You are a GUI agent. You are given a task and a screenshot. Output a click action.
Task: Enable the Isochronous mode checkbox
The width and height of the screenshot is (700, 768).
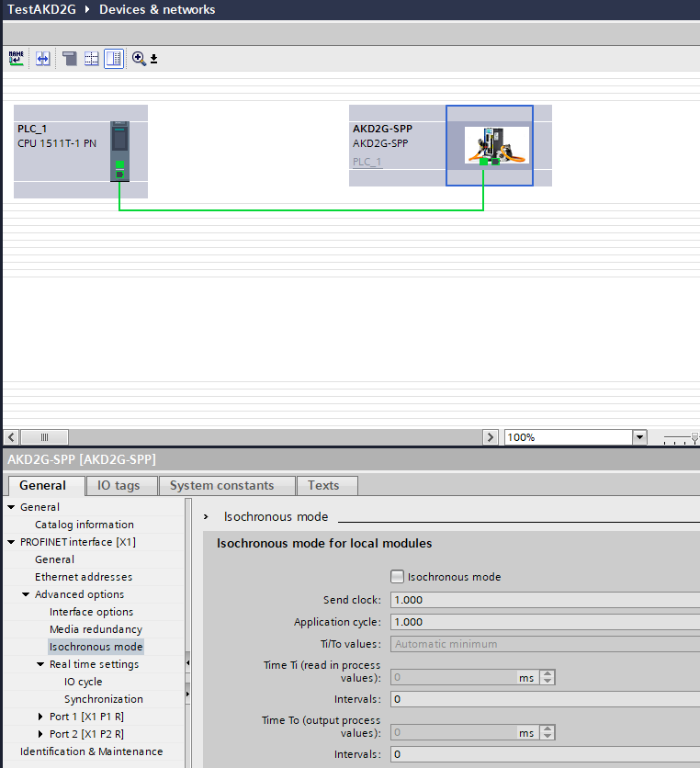click(x=397, y=577)
